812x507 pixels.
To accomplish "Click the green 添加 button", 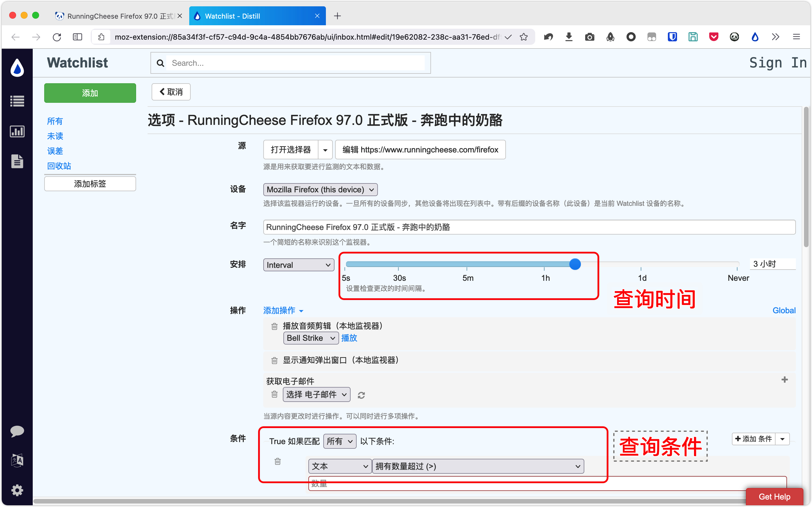I will point(90,93).
